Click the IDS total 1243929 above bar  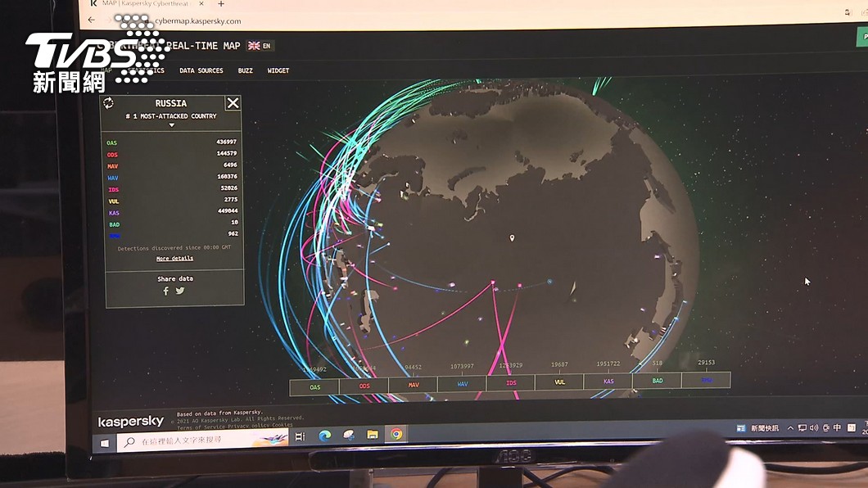tap(510, 365)
